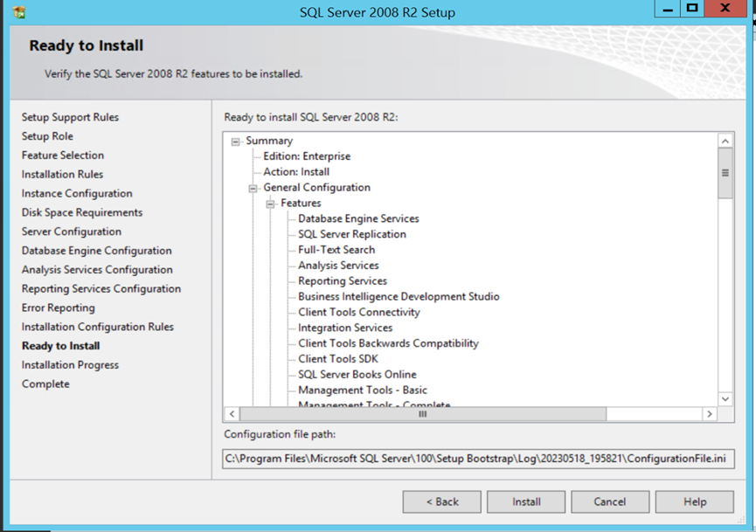The height and width of the screenshot is (532, 756).
Task: Collapse the Features tree node
Action: click(x=270, y=204)
